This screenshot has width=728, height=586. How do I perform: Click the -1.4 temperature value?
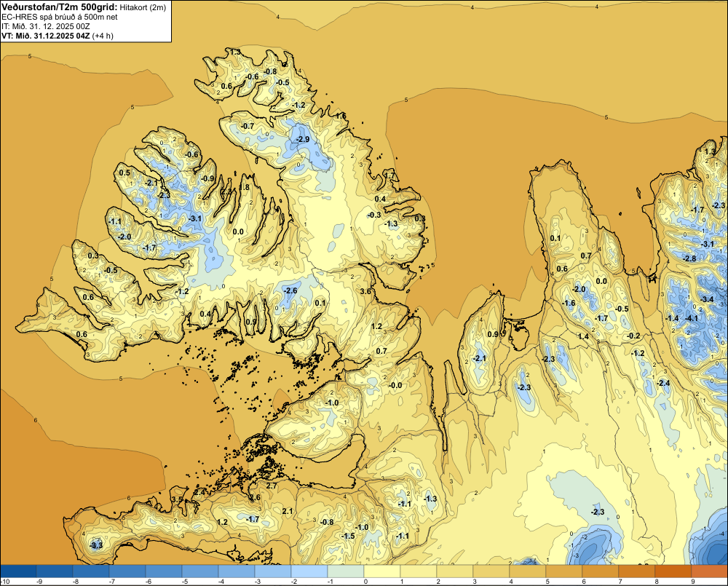[x=672, y=318]
